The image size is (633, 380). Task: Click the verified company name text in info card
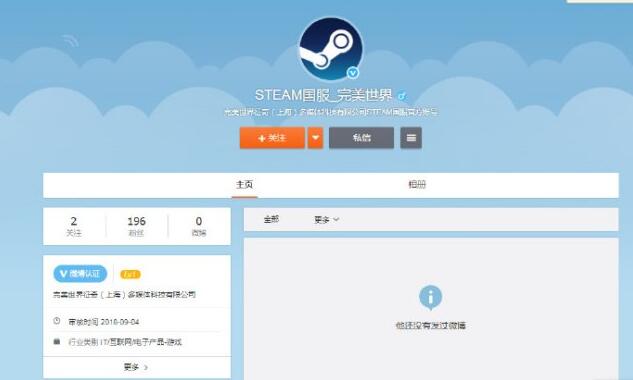pyautogui.click(x=124, y=294)
